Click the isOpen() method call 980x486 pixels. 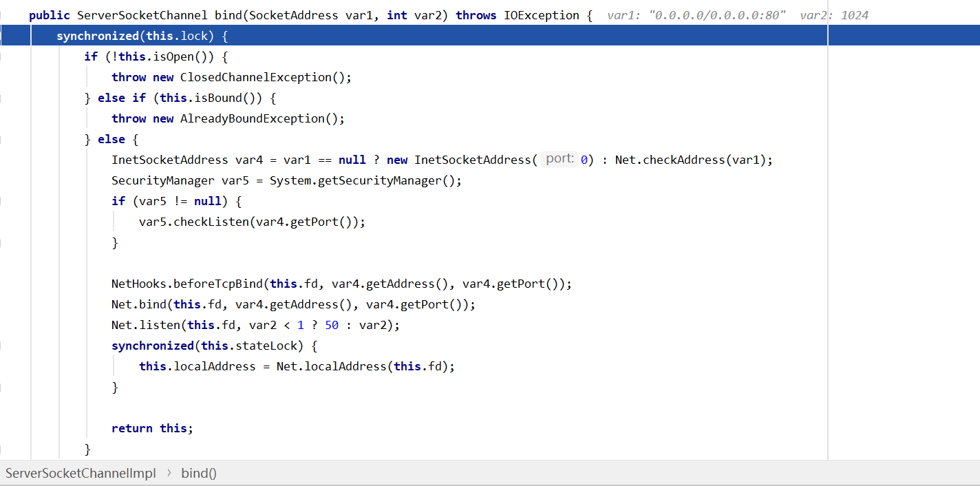pyautogui.click(x=180, y=56)
